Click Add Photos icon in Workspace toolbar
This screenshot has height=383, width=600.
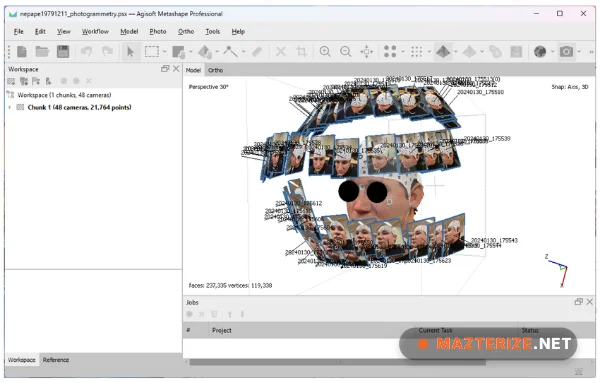[24, 81]
